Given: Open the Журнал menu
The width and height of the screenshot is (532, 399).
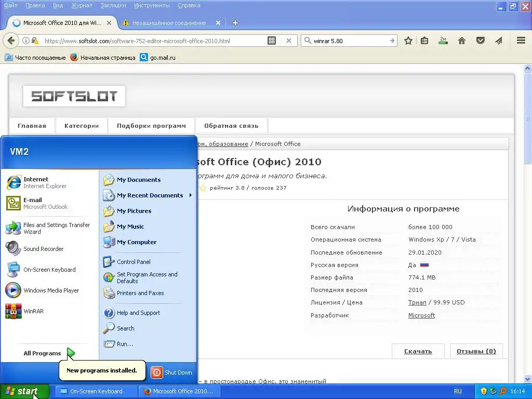Looking at the screenshot, I should 82,5.
